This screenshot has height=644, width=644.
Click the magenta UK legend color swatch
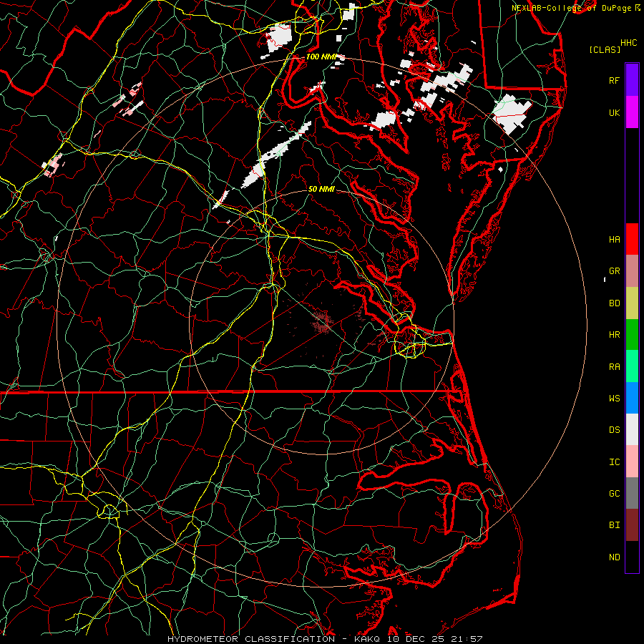(x=632, y=112)
